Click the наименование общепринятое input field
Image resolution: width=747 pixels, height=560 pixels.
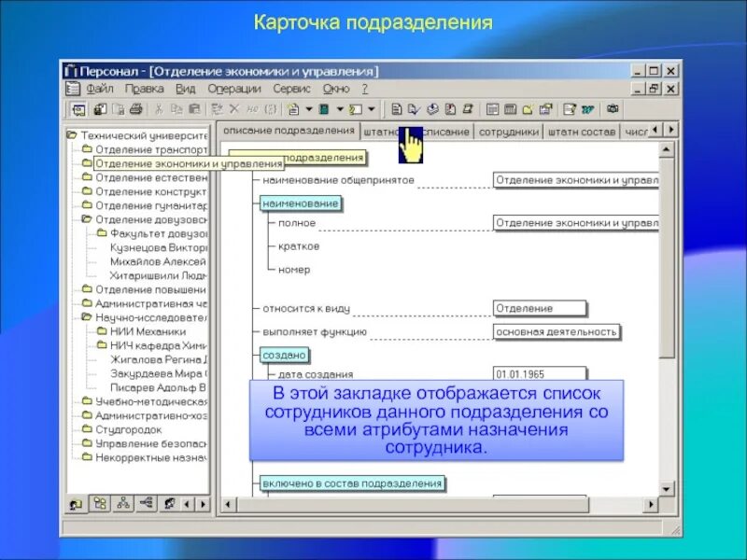pos(576,180)
